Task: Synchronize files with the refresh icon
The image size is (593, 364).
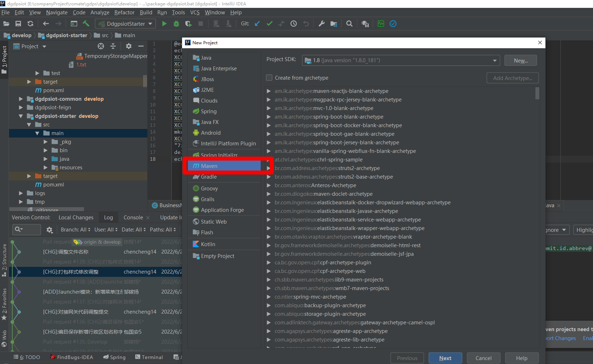Action: tap(30, 24)
